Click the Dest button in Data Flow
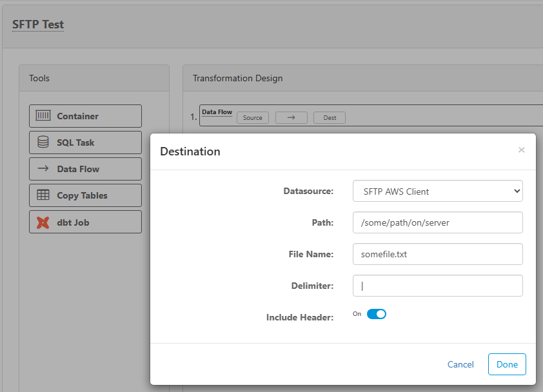 point(330,118)
